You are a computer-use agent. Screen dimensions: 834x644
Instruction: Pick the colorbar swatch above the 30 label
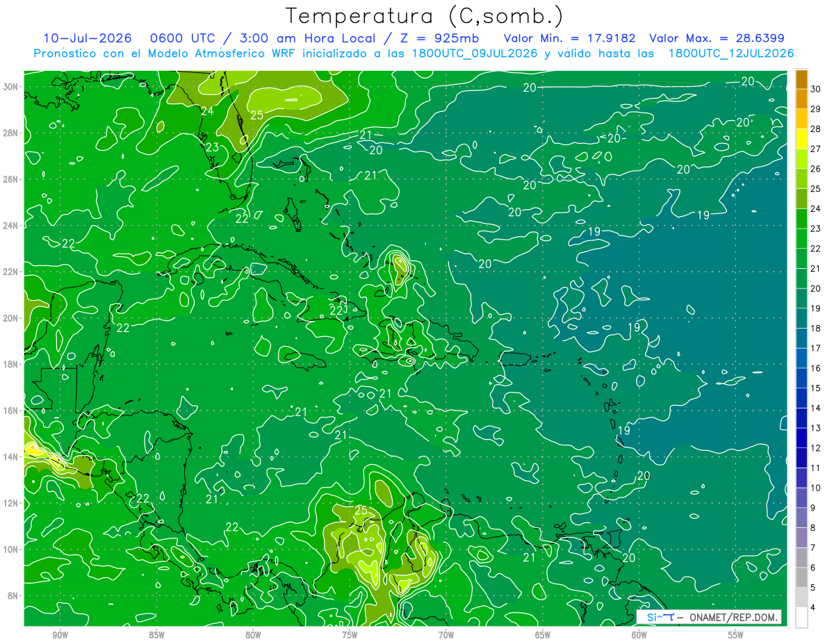click(x=801, y=79)
